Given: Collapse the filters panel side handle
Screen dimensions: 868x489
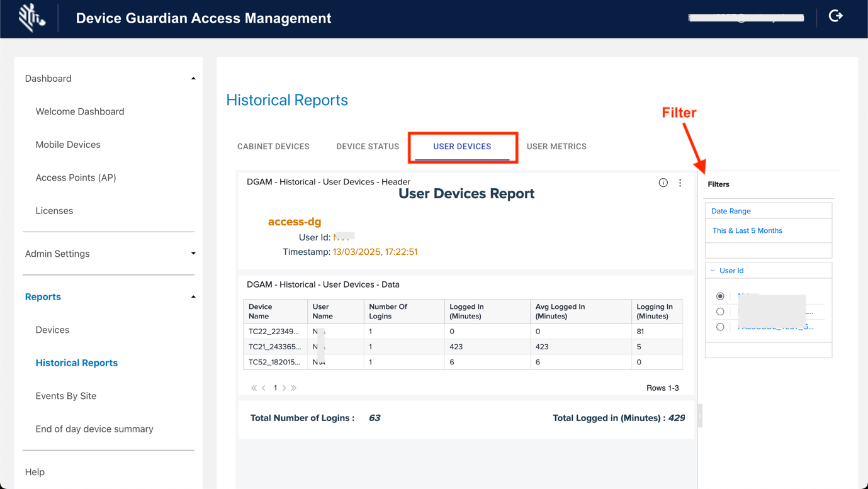Looking at the screenshot, I should [699, 416].
